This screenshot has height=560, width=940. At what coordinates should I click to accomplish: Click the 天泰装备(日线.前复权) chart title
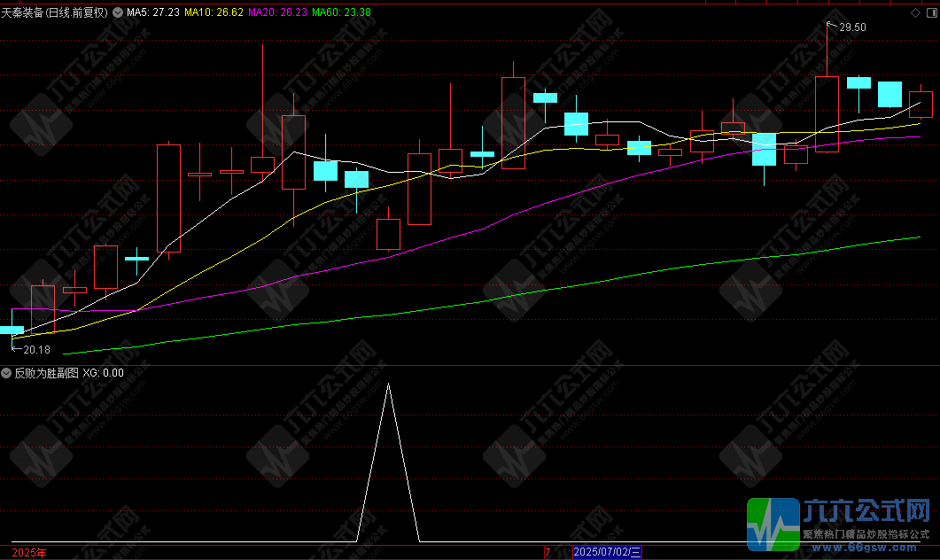56,12
